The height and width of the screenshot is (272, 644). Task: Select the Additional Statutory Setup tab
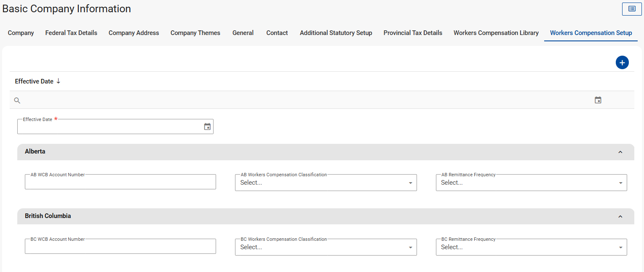point(336,33)
